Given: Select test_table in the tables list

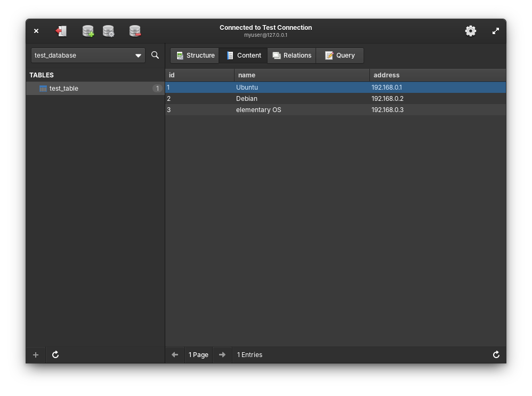Looking at the screenshot, I should [64, 89].
